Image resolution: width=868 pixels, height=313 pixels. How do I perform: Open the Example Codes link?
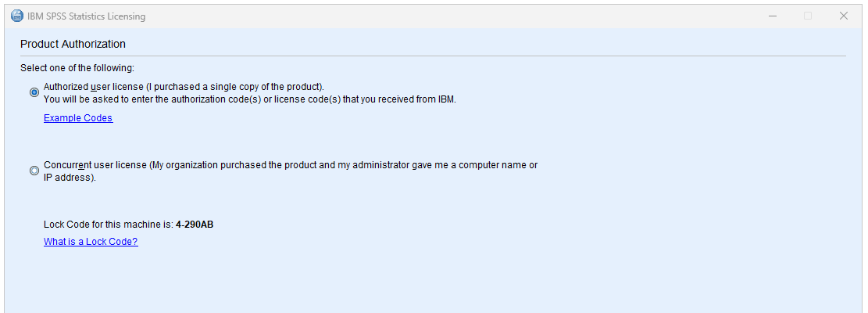78,118
